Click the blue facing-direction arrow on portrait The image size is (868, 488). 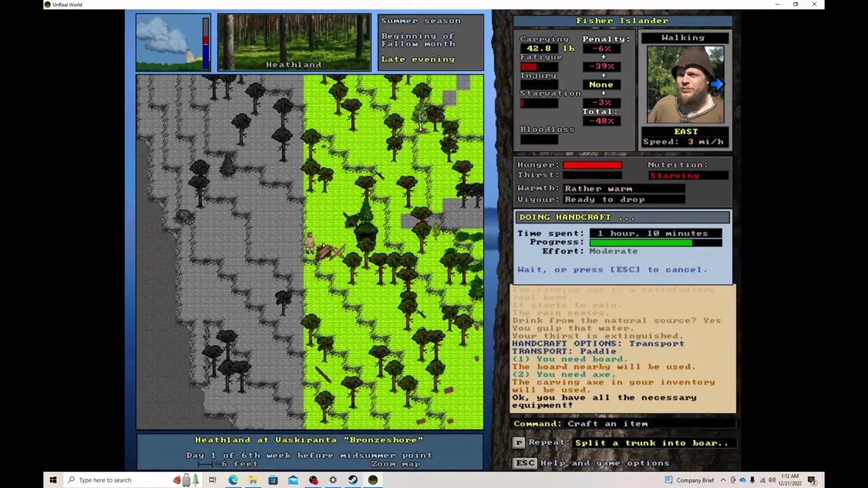coord(717,84)
